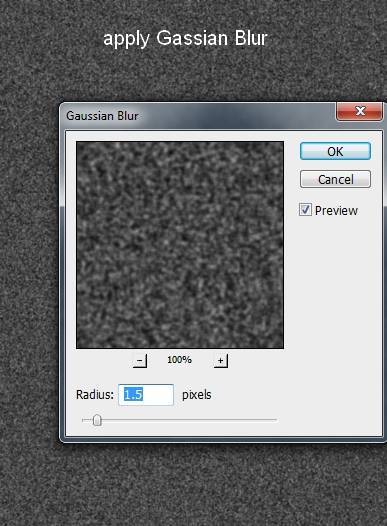Viewport: 387px width, 526px height.
Task: Toggle the Preview checkbox
Action: point(305,210)
